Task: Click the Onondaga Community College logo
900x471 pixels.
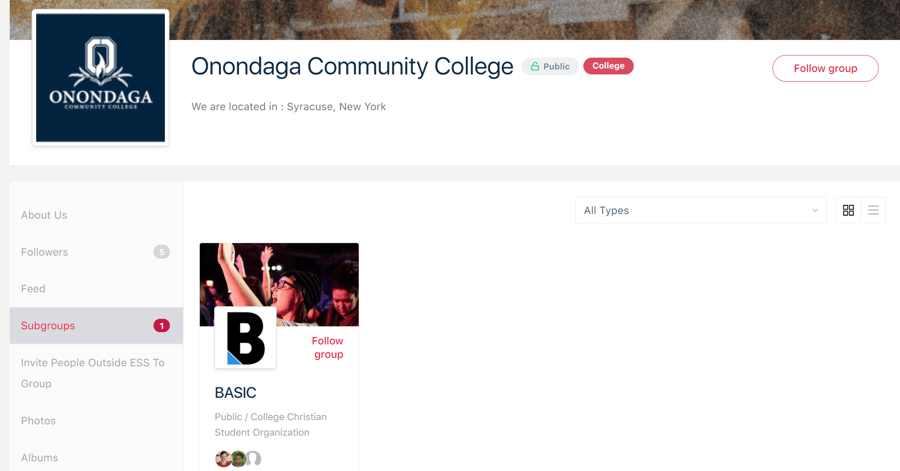Action: pyautogui.click(x=100, y=78)
